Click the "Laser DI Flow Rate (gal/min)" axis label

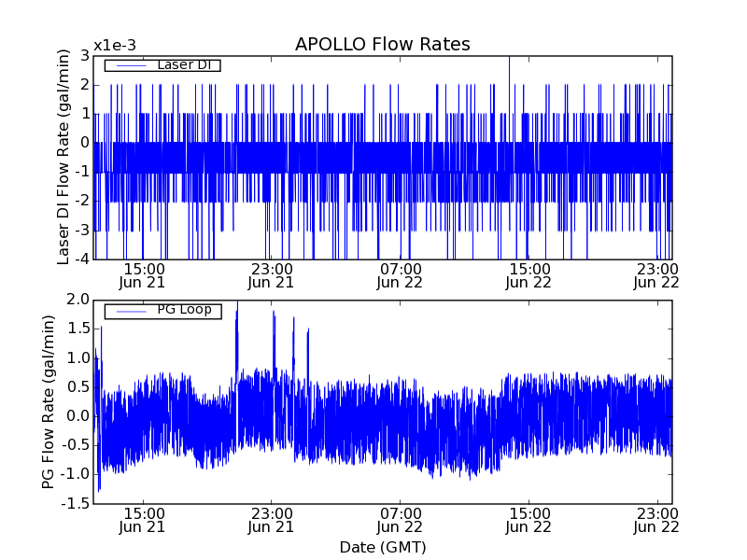(63, 157)
